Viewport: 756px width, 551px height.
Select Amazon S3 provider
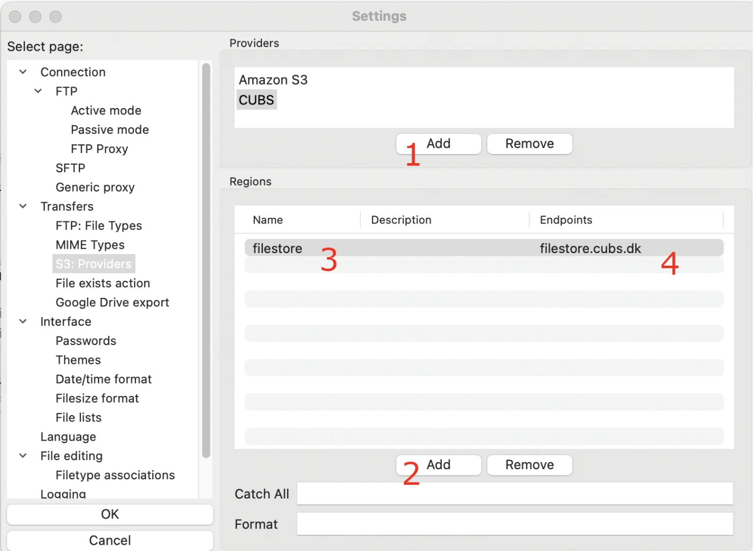273,80
